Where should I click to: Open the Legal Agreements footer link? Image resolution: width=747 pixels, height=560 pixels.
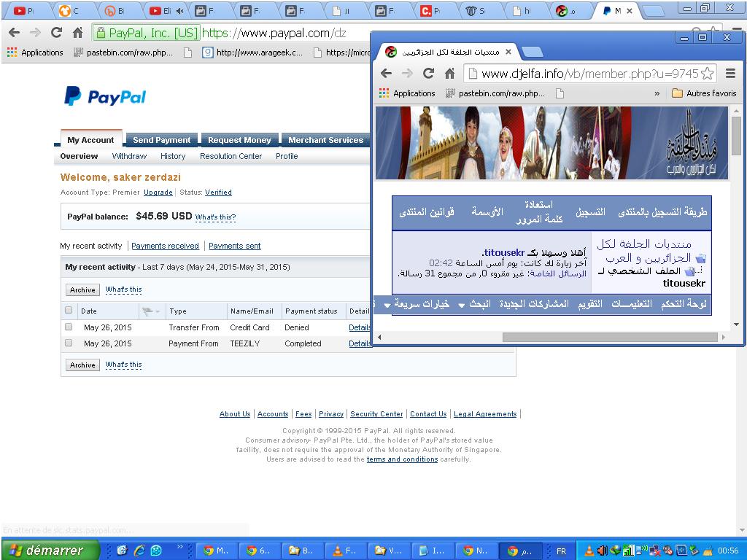pos(485,414)
